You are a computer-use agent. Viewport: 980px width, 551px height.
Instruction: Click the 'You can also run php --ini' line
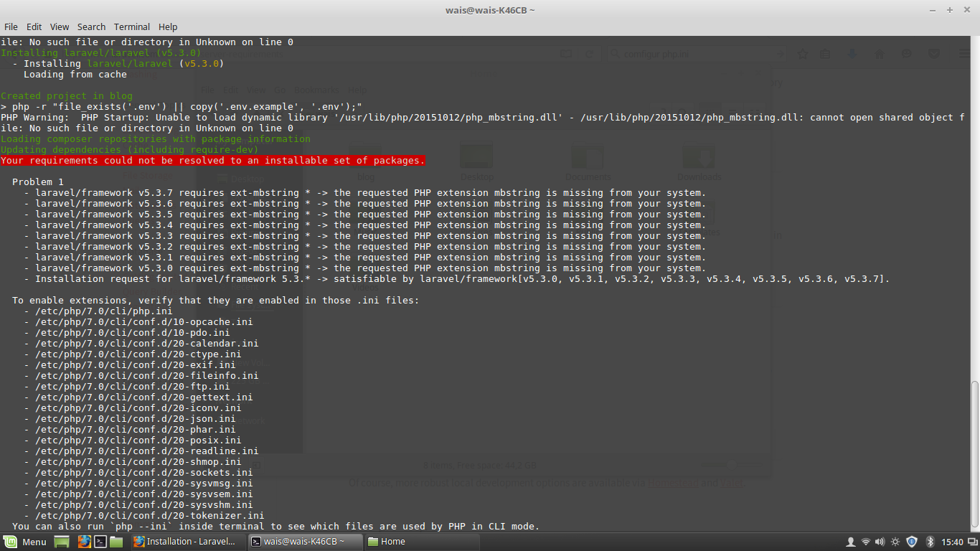(x=276, y=526)
